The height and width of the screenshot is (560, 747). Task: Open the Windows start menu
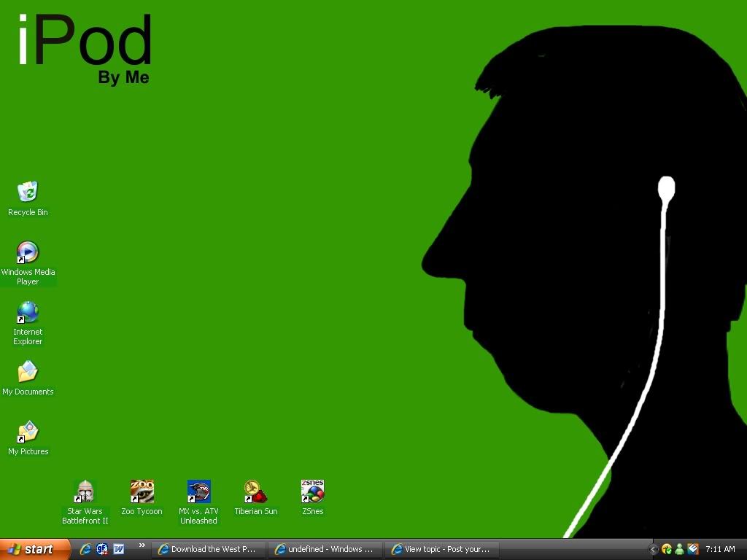[35, 549]
